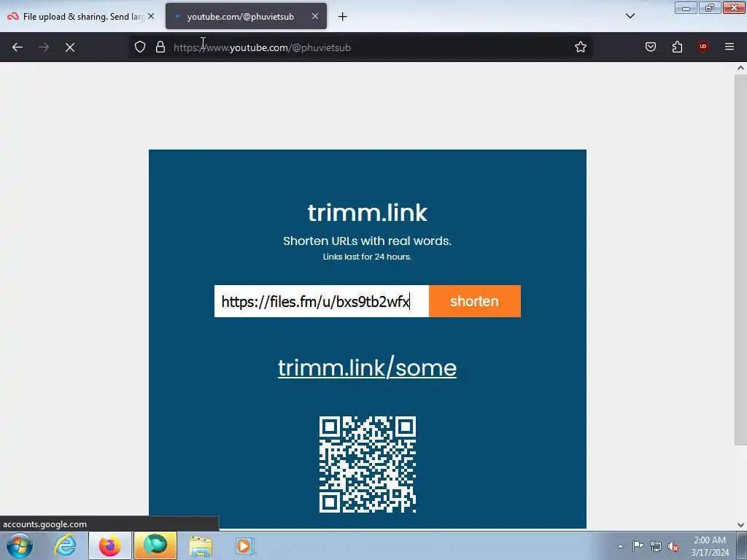Click the URL input containing files.fm link
The width and height of the screenshot is (747, 560).
click(x=322, y=301)
